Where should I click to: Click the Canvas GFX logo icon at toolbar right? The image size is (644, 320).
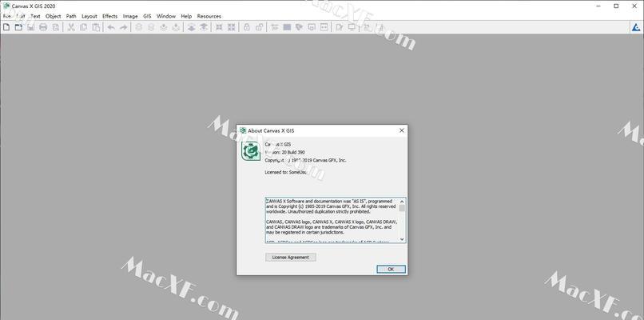636,27
